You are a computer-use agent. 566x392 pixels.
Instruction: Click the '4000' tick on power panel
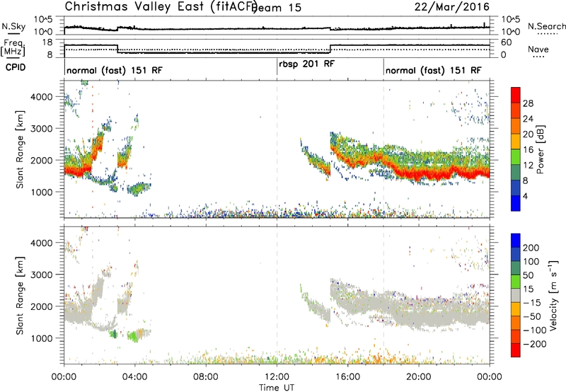point(42,97)
